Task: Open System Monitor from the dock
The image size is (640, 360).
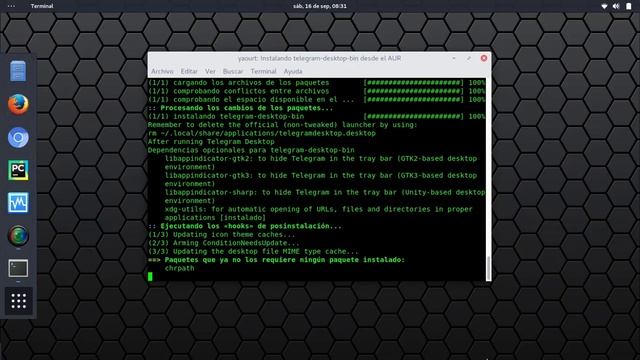Action: [x=18, y=203]
